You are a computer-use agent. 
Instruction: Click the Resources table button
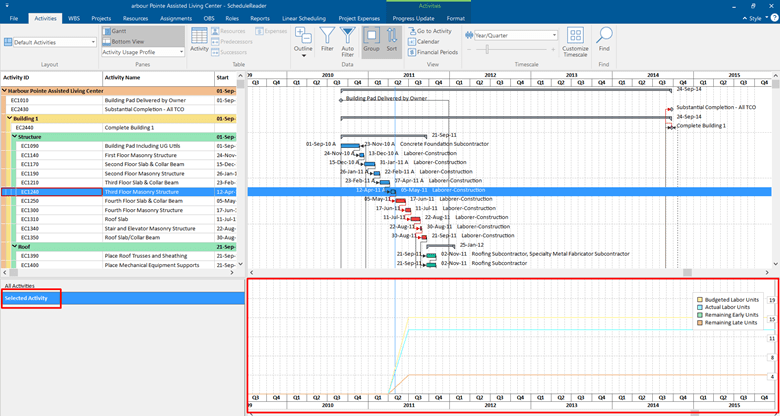(228, 31)
